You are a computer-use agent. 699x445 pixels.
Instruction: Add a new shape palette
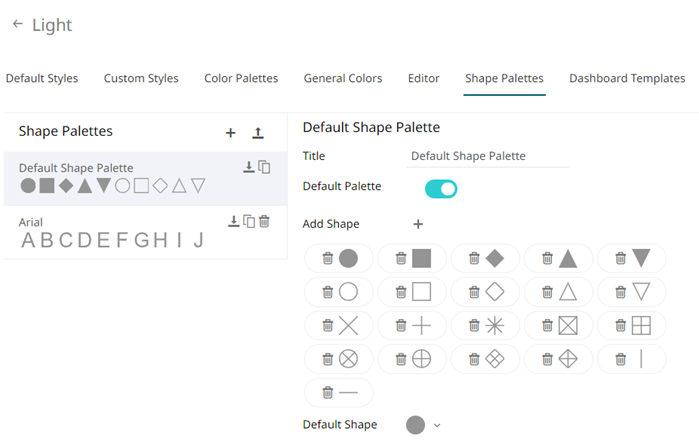[230, 132]
